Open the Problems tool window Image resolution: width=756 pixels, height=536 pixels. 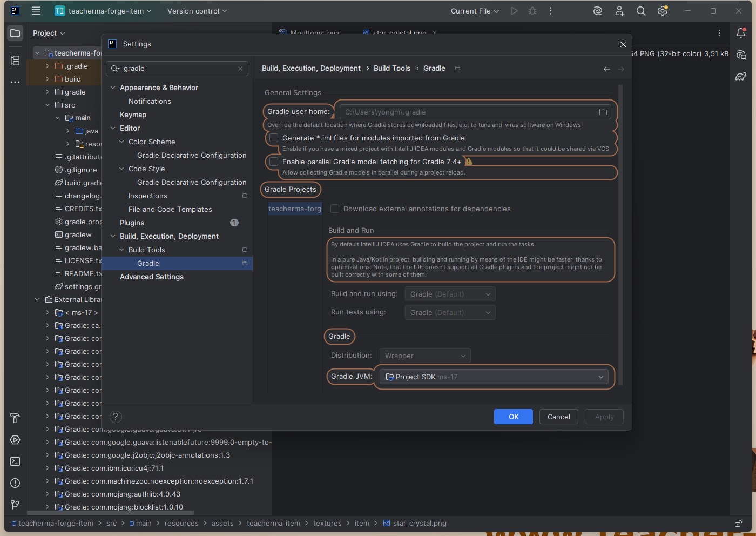point(15,483)
